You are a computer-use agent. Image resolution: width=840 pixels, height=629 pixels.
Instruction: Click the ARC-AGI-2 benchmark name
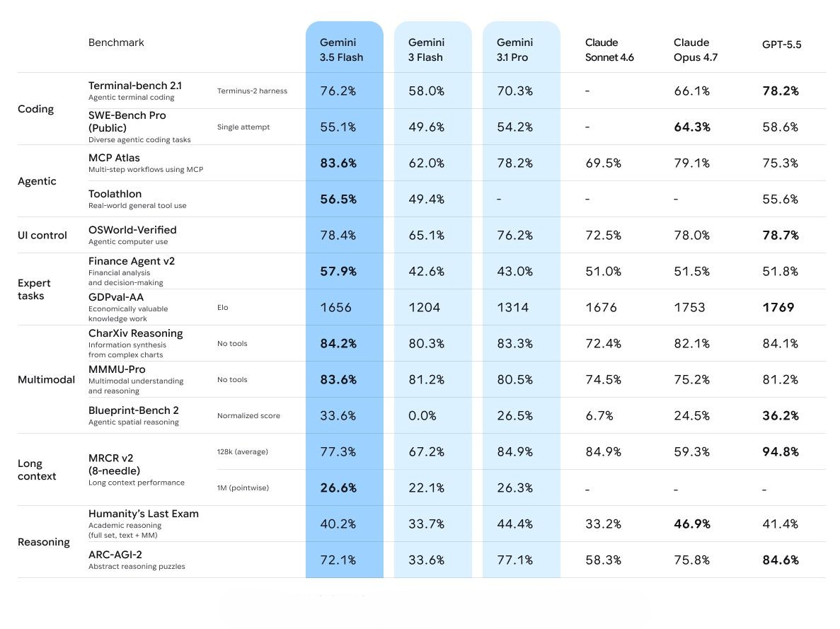click(x=115, y=555)
